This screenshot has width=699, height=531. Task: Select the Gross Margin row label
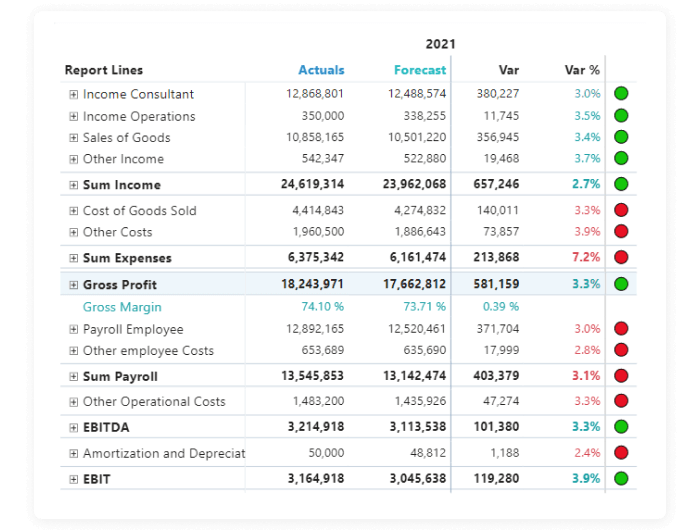pyautogui.click(x=122, y=307)
